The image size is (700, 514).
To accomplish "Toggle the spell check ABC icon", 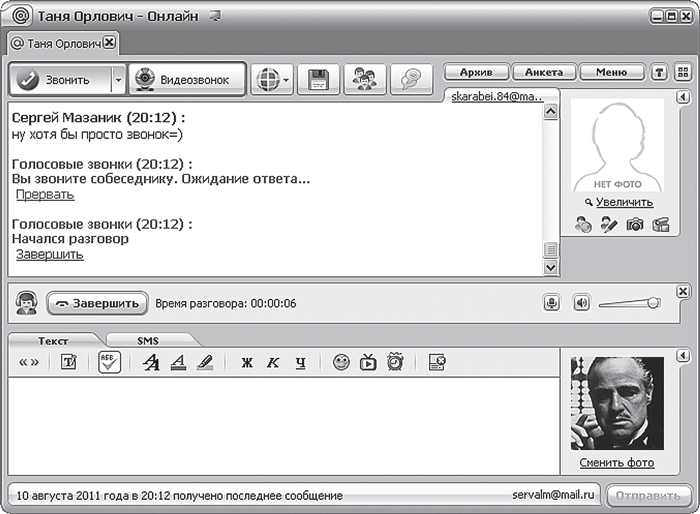I will pyautogui.click(x=109, y=362).
